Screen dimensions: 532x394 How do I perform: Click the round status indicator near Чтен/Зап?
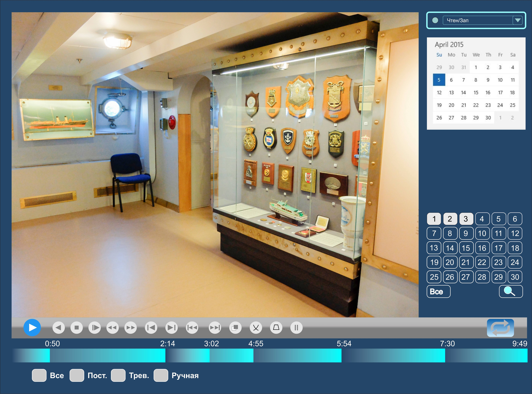coord(435,20)
